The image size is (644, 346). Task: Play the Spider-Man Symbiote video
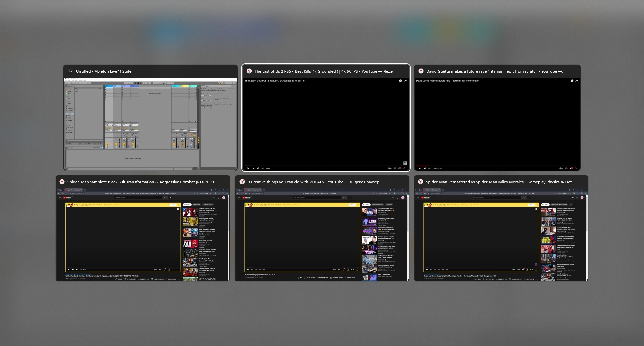(x=69, y=269)
